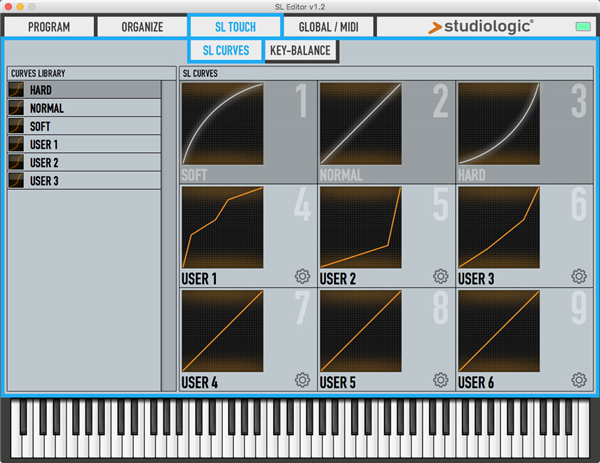Screen dimensions: 600x463
Task: Select the slot 1 SOFT curve thumbnail
Action: pyautogui.click(x=223, y=123)
